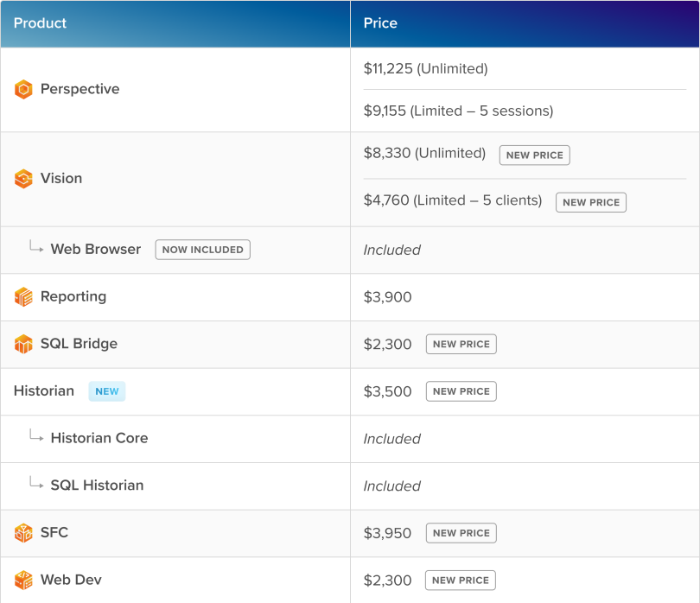700x603 pixels.
Task: Click Included in the Historian Core row
Action: pyautogui.click(x=392, y=439)
